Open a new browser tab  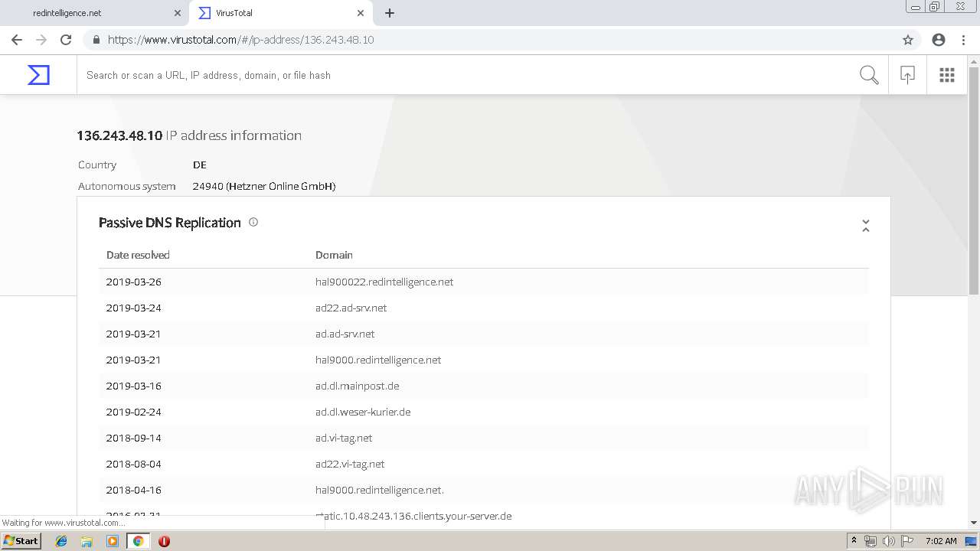click(390, 13)
